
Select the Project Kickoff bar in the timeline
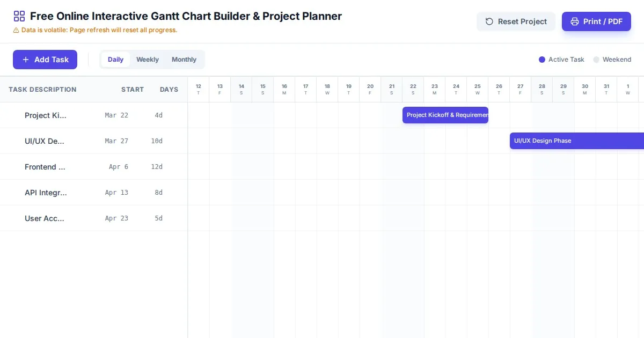tap(445, 115)
